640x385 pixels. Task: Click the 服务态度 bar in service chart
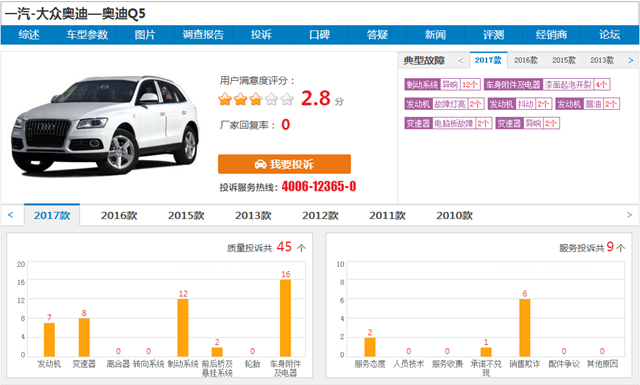[x=370, y=347]
